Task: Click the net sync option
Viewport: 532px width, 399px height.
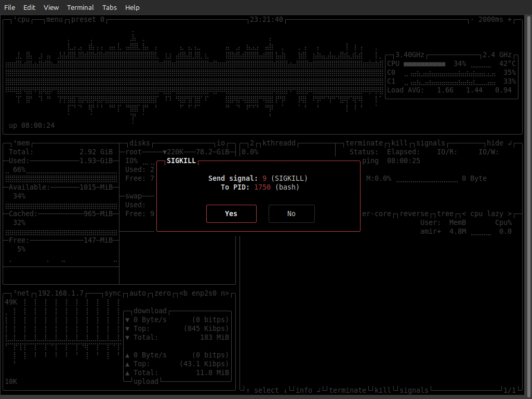Action: 113,293
